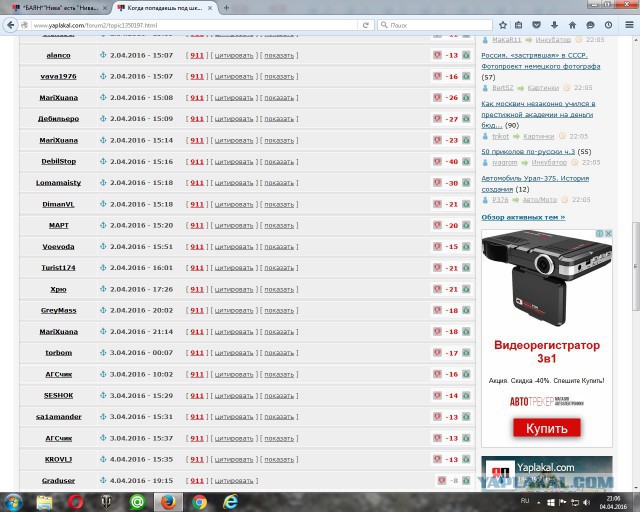The height and width of the screenshot is (512, 640).
Task: Click the Windows Start button
Action: click(14, 501)
